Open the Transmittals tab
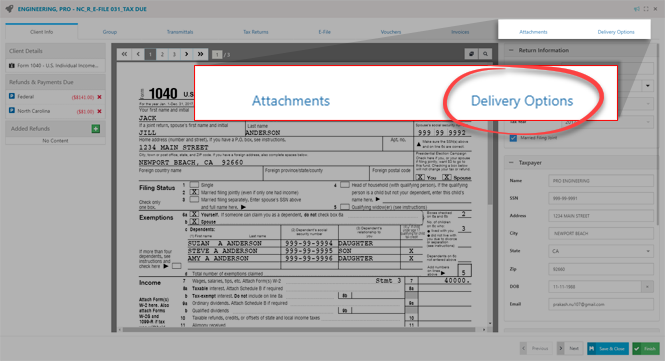 [x=180, y=32]
